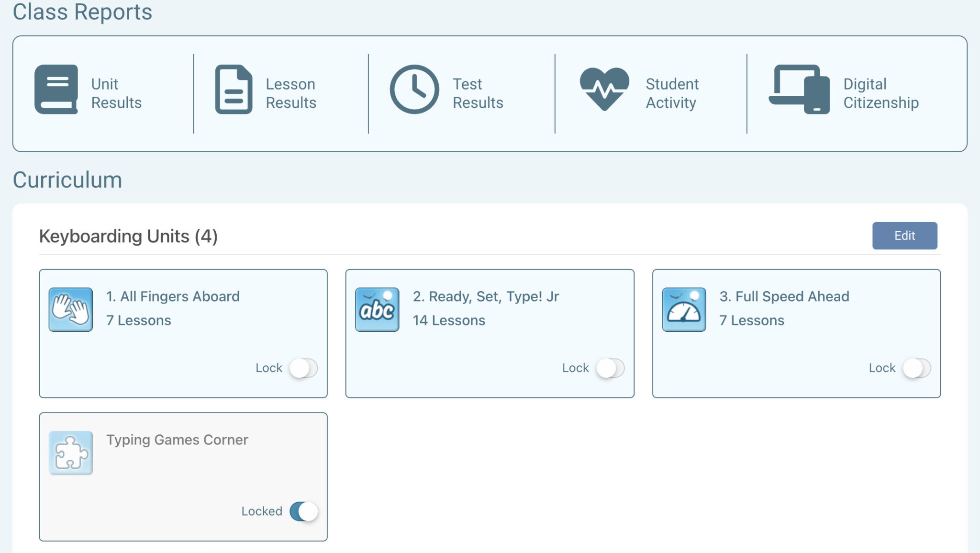Select the Typing Games Corner card title
Screen dimensions: 980x553
[x=177, y=440]
